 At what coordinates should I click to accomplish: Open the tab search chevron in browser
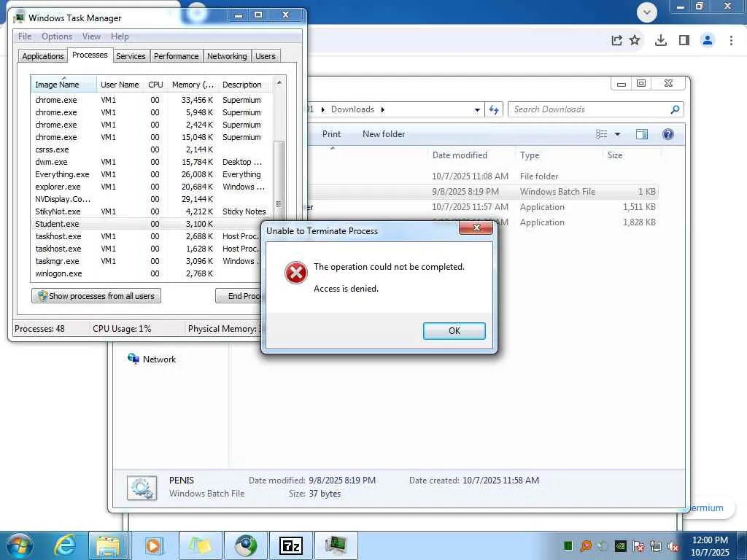coord(646,12)
